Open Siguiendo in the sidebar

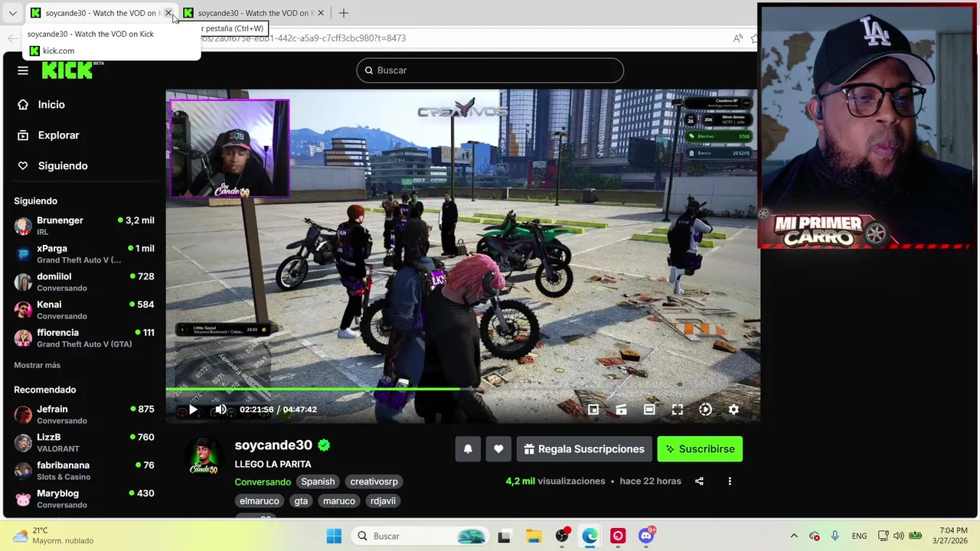click(x=63, y=166)
